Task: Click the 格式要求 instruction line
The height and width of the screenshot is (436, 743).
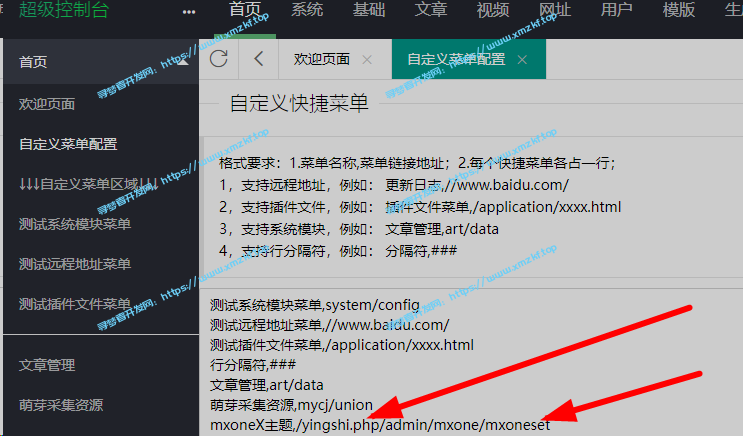Action: pyautogui.click(x=417, y=163)
